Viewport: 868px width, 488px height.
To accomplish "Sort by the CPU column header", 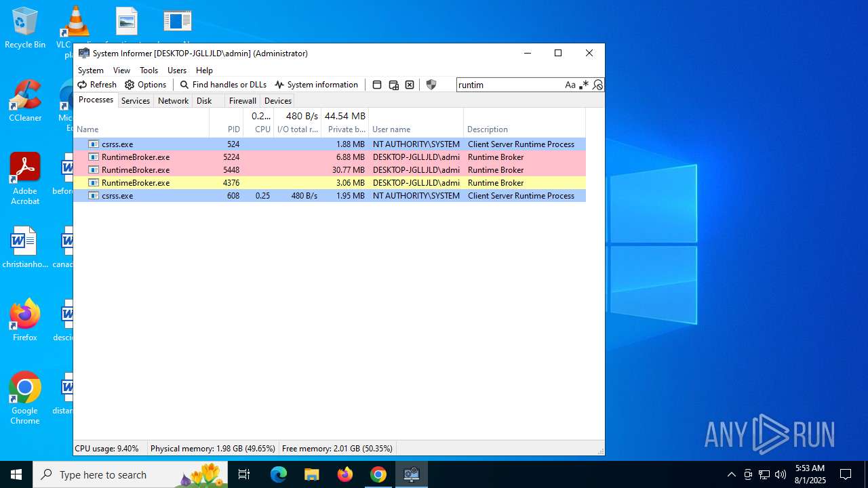I will pyautogui.click(x=258, y=123).
